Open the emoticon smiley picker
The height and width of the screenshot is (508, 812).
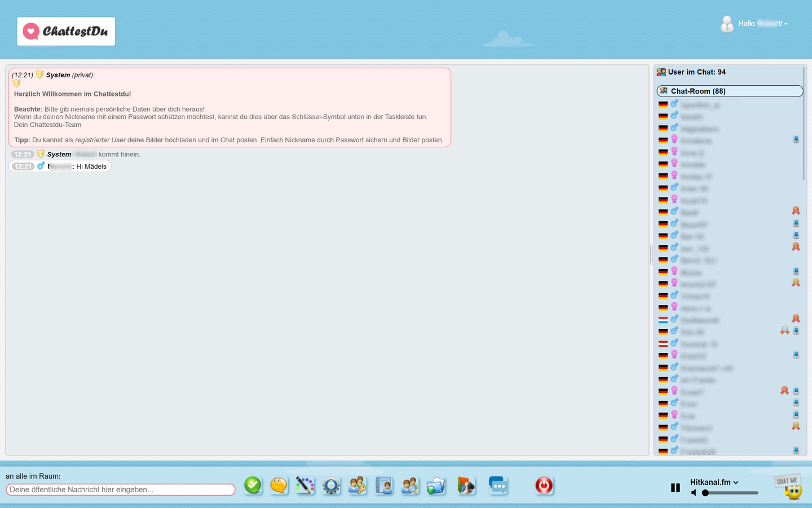(279, 485)
